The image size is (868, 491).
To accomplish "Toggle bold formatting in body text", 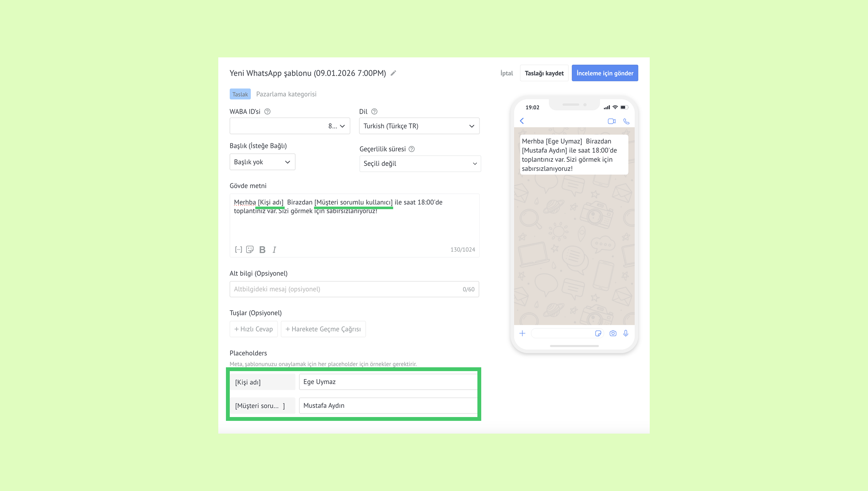I will [x=262, y=250].
